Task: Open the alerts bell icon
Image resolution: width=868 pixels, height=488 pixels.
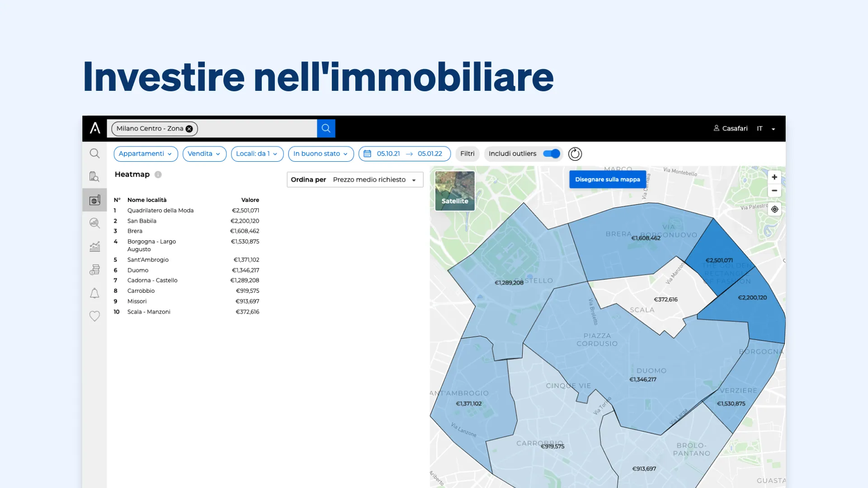Action: coord(94,293)
